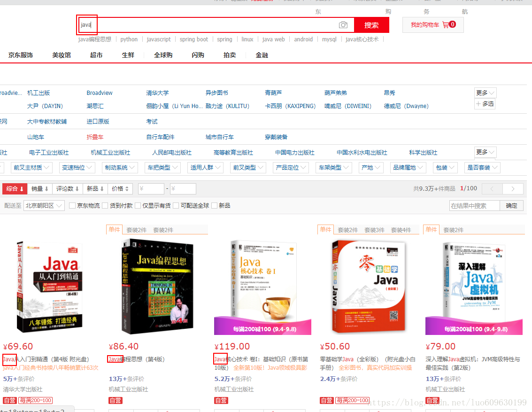
Task: Select 套装2件 tab for 深入理解Java虚拟机
Action: click(x=453, y=230)
